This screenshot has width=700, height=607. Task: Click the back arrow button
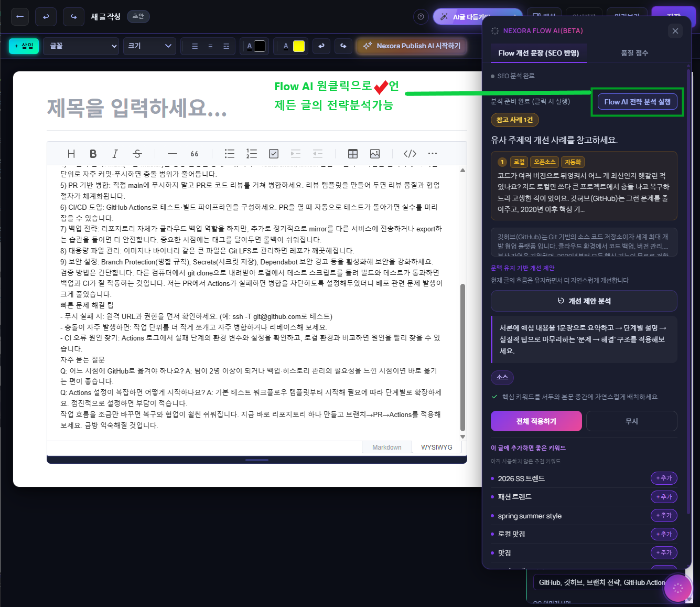click(x=19, y=17)
